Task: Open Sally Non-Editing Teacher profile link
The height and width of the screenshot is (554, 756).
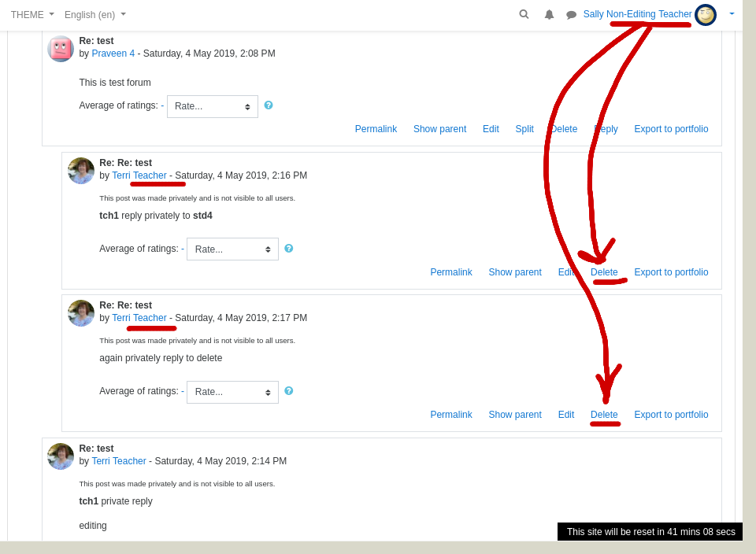Action: click(x=637, y=14)
